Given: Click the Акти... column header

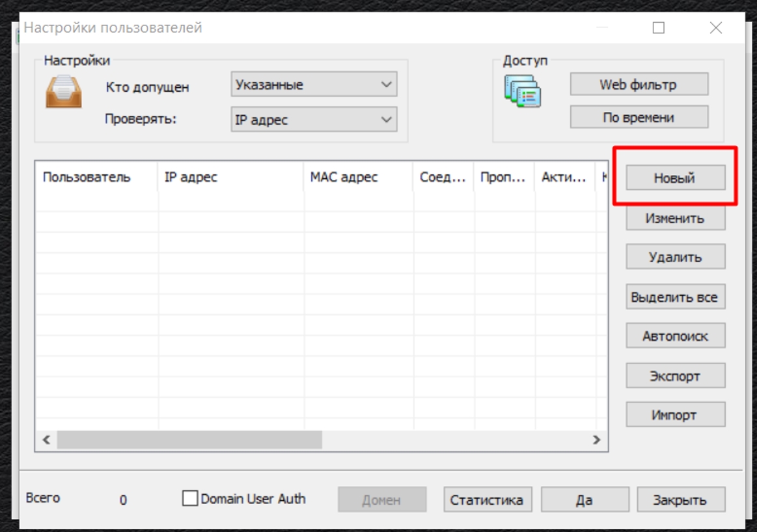Looking at the screenshot, I should [564, 177].
